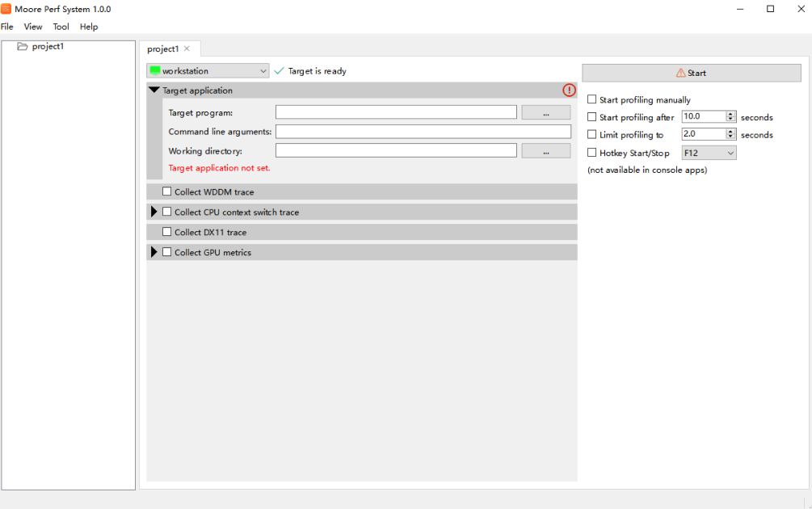Open the File menu

point(7,27)
